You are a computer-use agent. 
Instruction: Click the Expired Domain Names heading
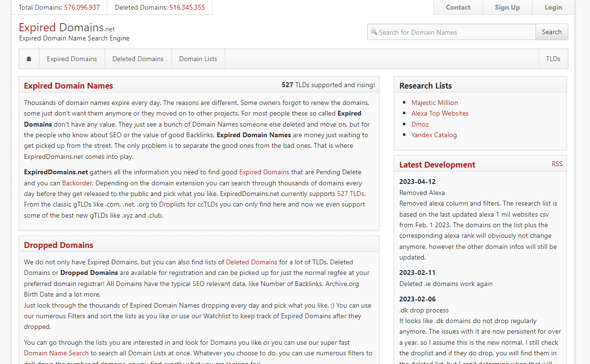point(68,86)
